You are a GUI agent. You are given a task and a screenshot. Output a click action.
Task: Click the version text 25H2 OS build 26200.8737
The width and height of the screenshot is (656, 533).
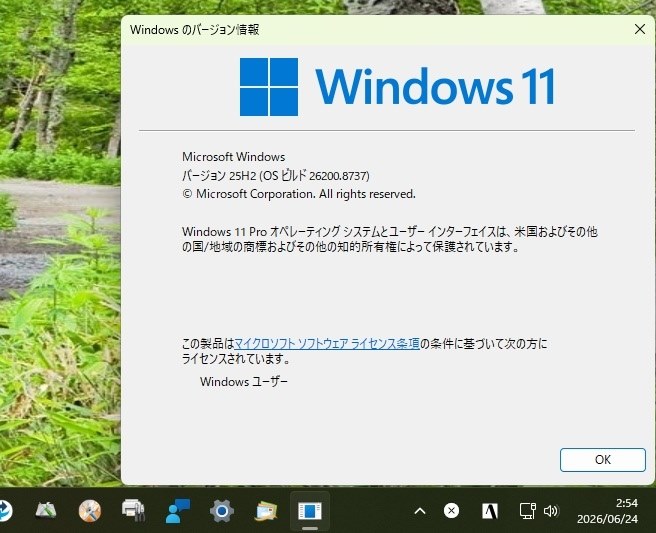[276, 176]
